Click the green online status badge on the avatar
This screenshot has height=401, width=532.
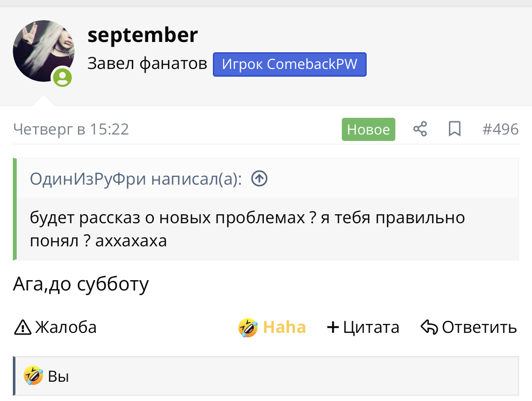point(63,78)
